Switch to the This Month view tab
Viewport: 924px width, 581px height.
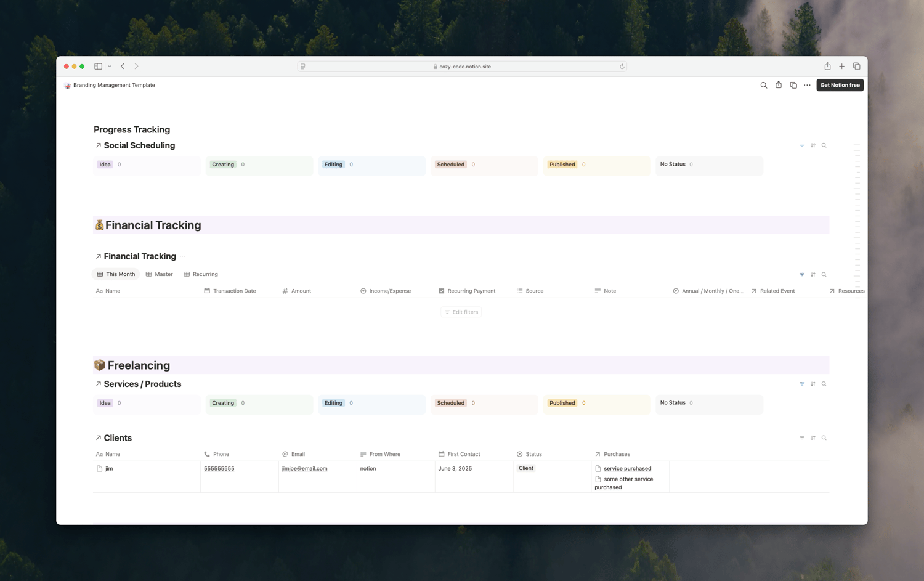(x=116, y=274)
